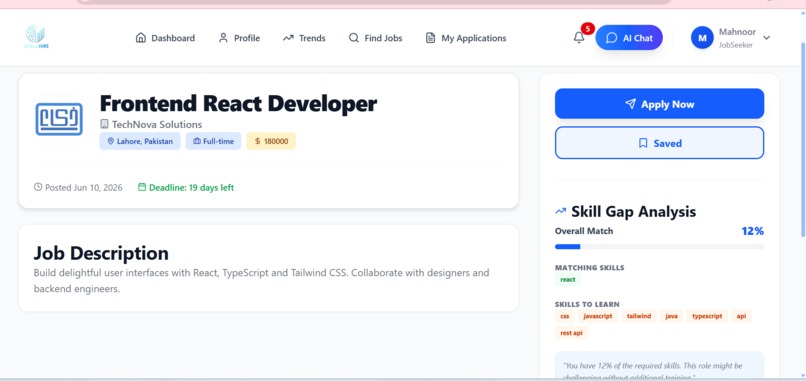Viewport: 806px width, 381px height.
Task: Apply Now for this job
Action: click(x=660, y=104)
